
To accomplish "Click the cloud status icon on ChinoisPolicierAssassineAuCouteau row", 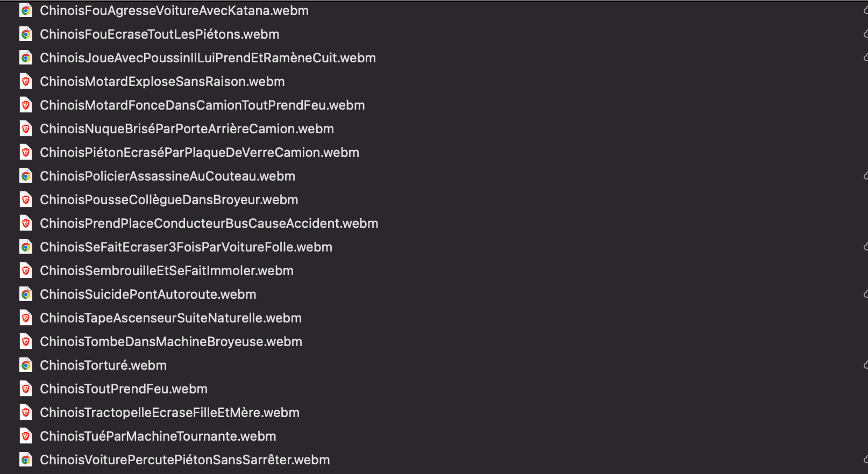I will point(865,176).
